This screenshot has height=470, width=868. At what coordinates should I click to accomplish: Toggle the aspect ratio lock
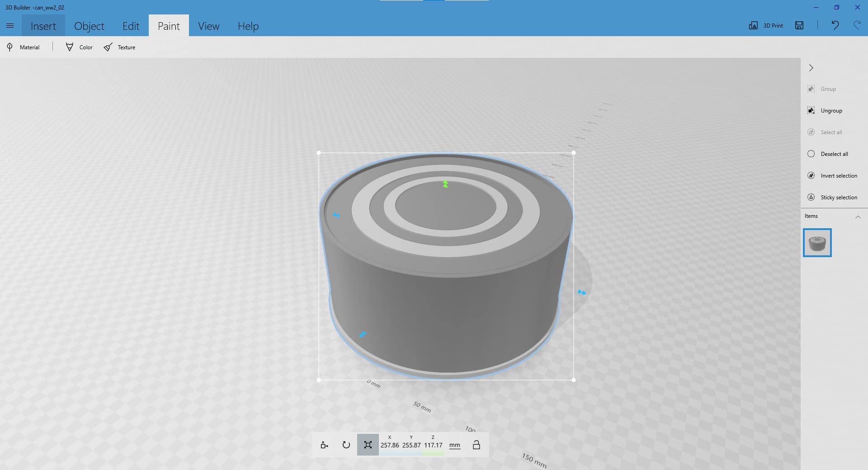[476, 445]
